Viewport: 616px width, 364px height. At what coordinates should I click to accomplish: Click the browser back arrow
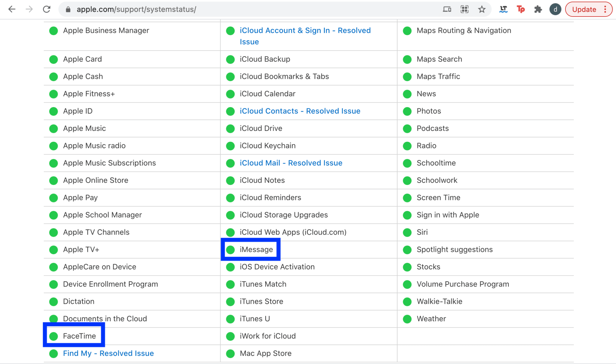tap(12, 9)
